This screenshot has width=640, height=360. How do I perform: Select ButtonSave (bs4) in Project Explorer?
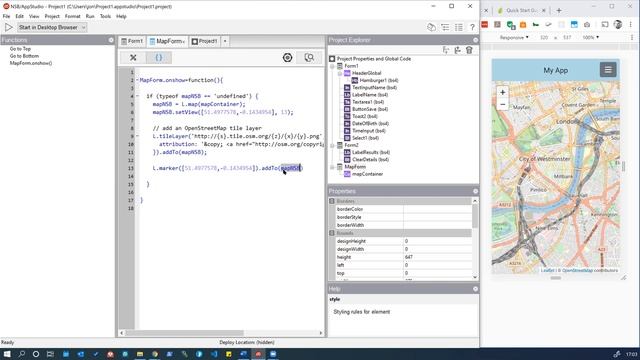[370, 109]
